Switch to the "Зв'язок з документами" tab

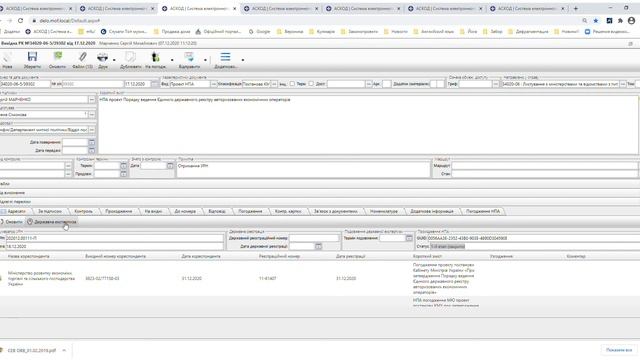tap(336, 211)
